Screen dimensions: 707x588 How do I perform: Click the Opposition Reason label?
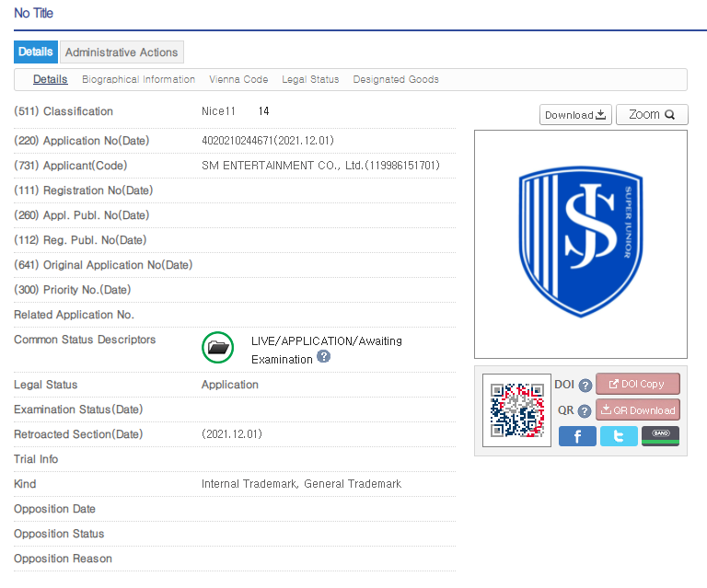(64, 559)
